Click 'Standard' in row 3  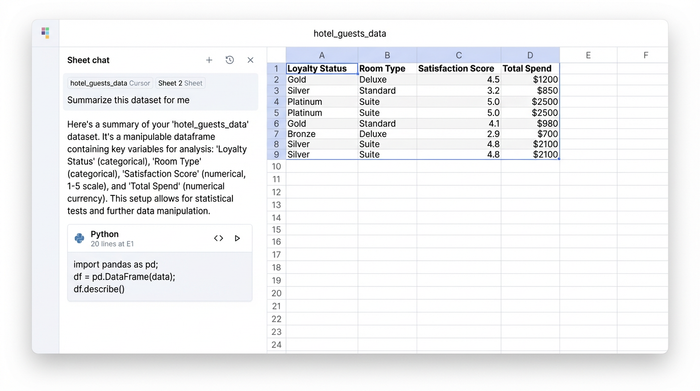tap(387, 91)
